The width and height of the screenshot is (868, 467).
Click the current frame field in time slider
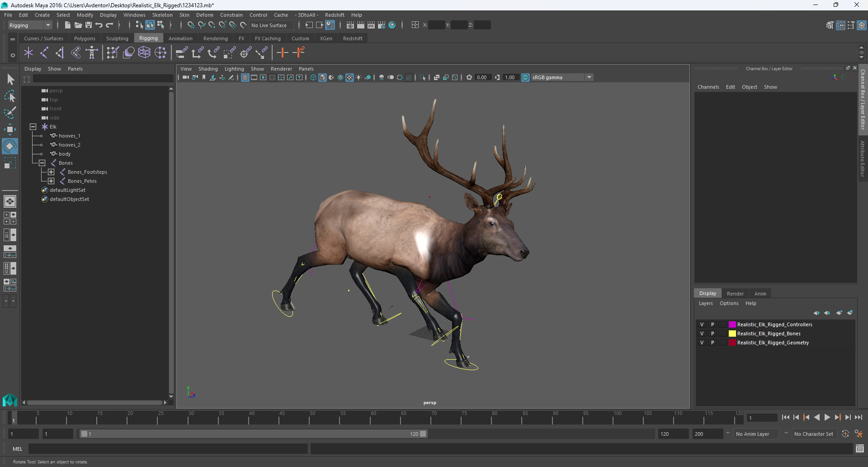762,418
